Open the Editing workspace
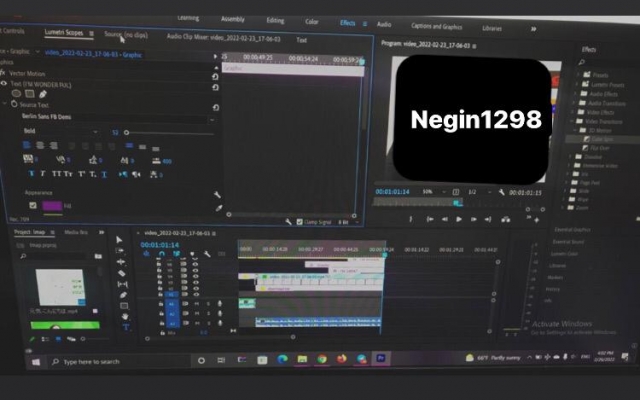This screenshot has width=640, height=400. pyautogui.click(x=274, y=20)
